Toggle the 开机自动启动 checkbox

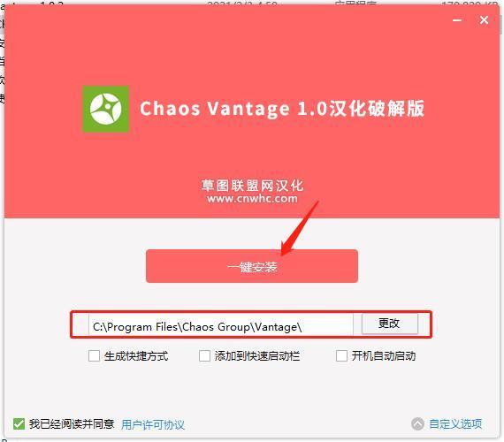(341, 356)
